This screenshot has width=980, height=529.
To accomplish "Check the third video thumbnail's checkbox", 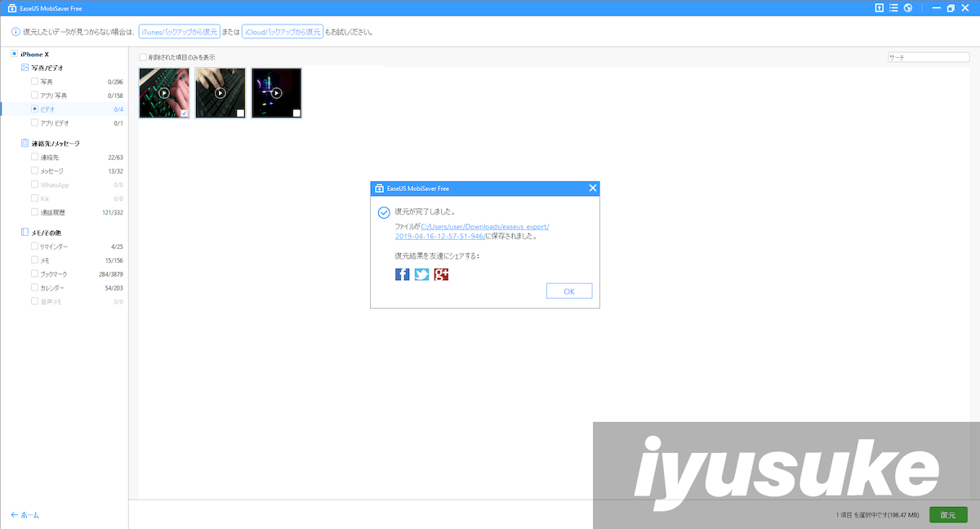I will click(296, 113).
